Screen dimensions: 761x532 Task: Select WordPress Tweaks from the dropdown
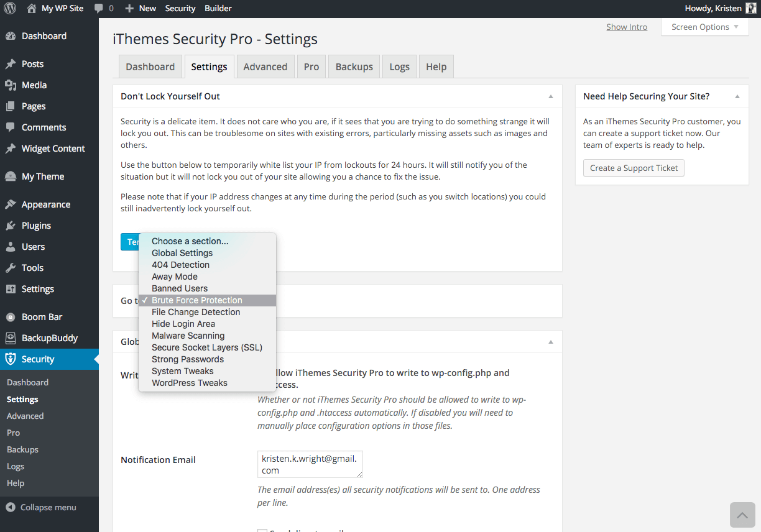pos(207,383)
